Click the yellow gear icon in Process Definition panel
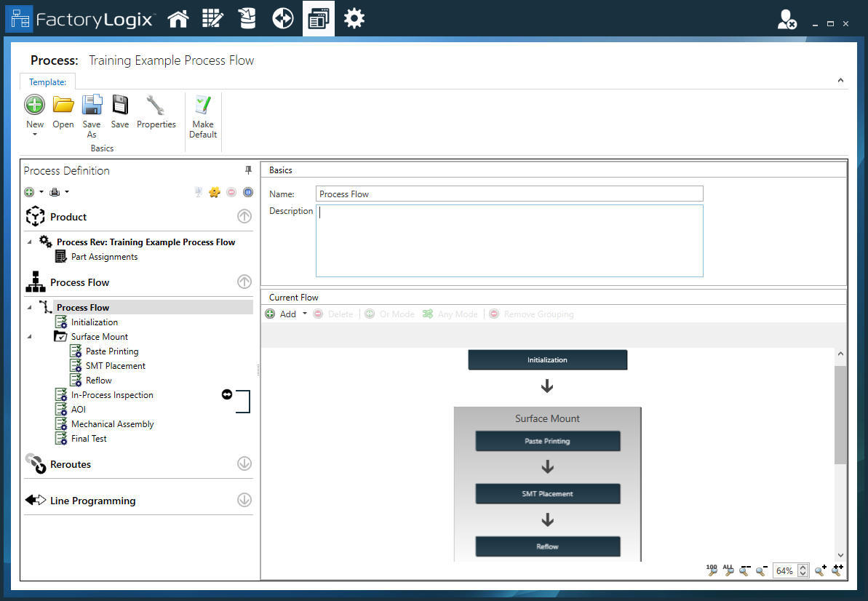This screenshot has width=868, height=601. click(215, 191)
